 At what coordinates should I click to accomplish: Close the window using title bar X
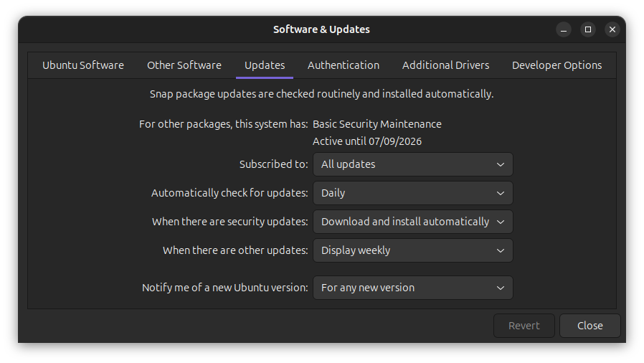pyautogui.click(x=612, y=29)
